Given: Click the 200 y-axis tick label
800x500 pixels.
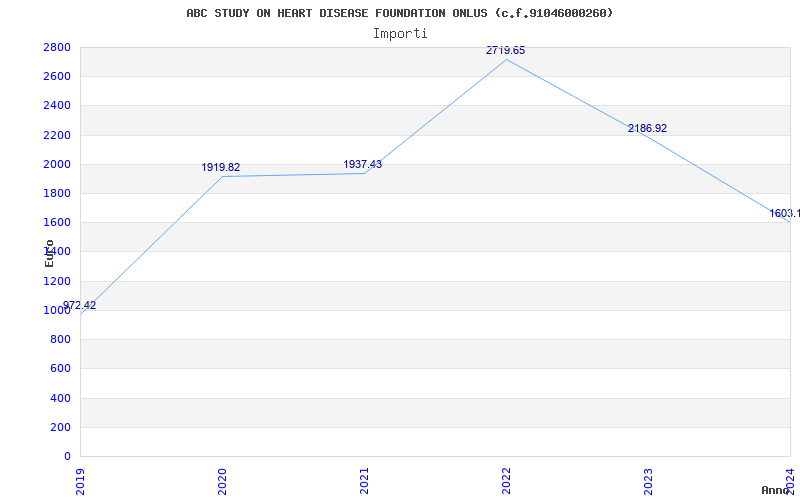Looking at the screenshot, I should tap(60, 427).
